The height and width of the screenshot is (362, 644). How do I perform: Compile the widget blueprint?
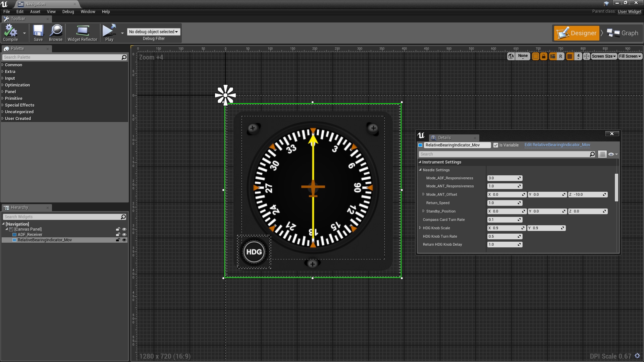(x=10, y=33)
